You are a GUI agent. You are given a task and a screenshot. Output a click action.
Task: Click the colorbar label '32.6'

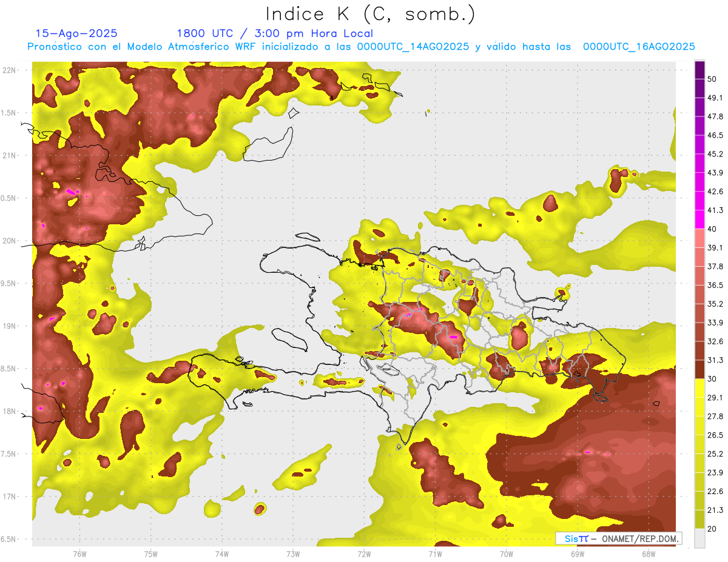(715, 341)
